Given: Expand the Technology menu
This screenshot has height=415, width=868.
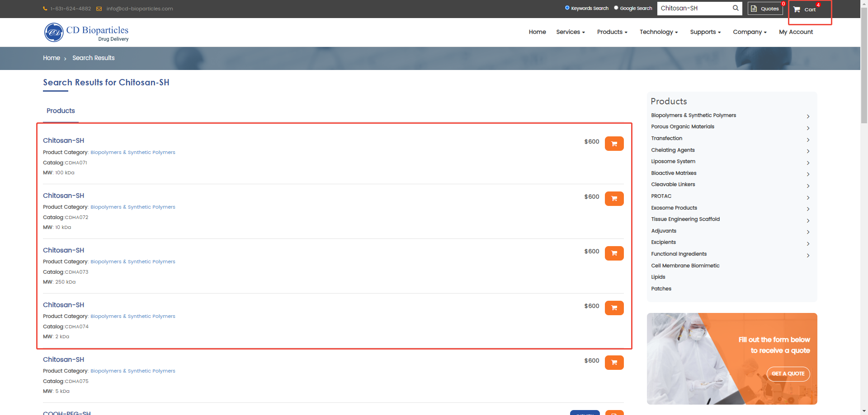Looking at the screenshot, I should 659,32.
